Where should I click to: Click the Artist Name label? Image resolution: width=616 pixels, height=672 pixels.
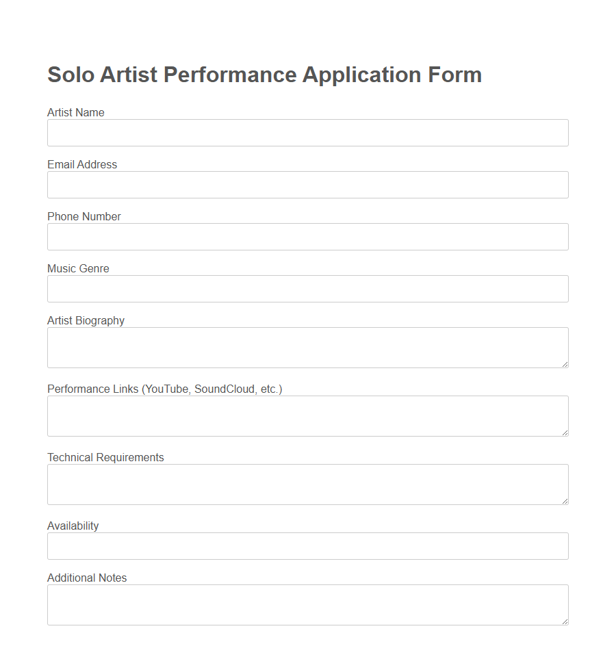[x=75, y=112]
